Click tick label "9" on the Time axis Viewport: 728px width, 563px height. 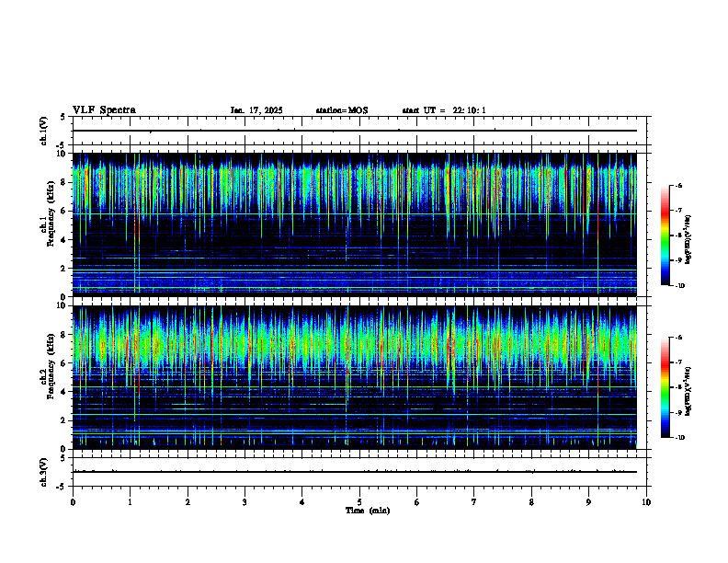tap(588, 502)
